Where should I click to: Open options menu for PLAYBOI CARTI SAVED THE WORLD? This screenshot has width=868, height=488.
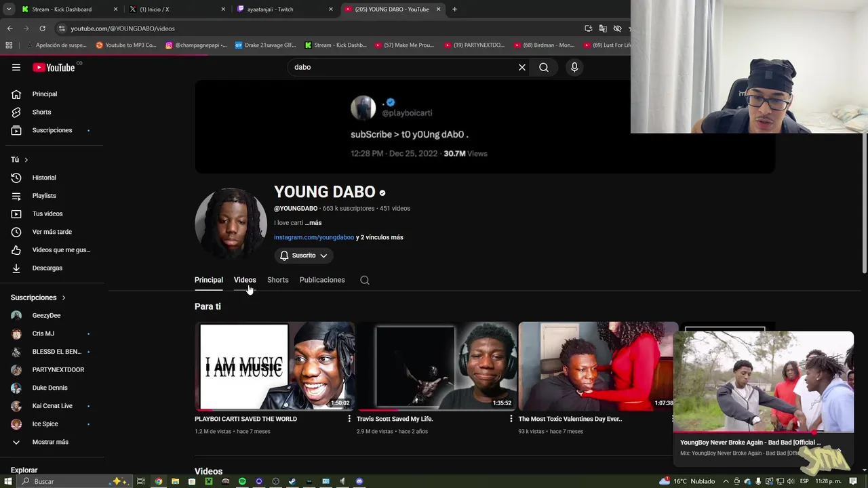pos(350,419)
